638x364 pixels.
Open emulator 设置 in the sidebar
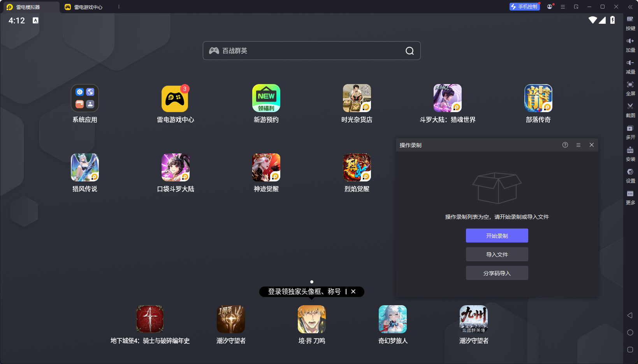(630, 176)
